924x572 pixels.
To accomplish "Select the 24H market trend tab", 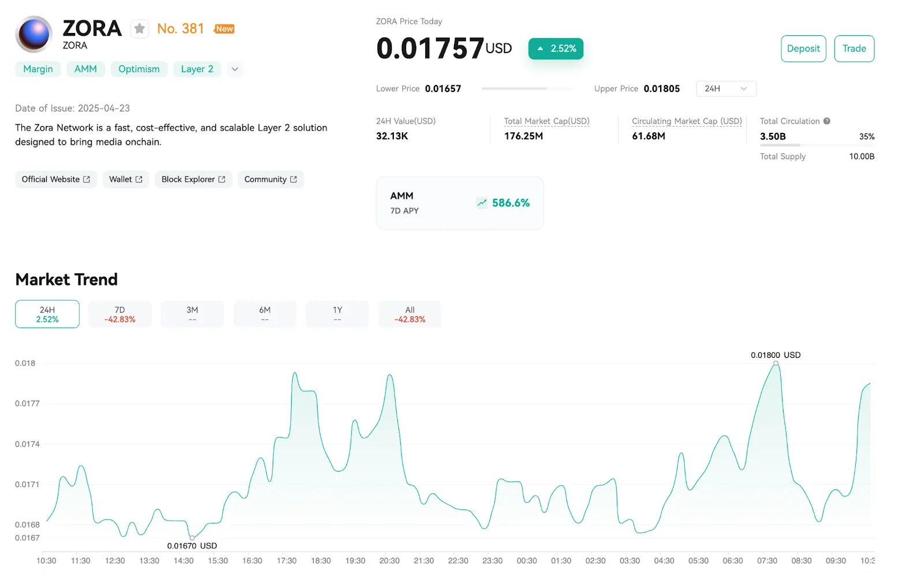I will pos(47,314).
